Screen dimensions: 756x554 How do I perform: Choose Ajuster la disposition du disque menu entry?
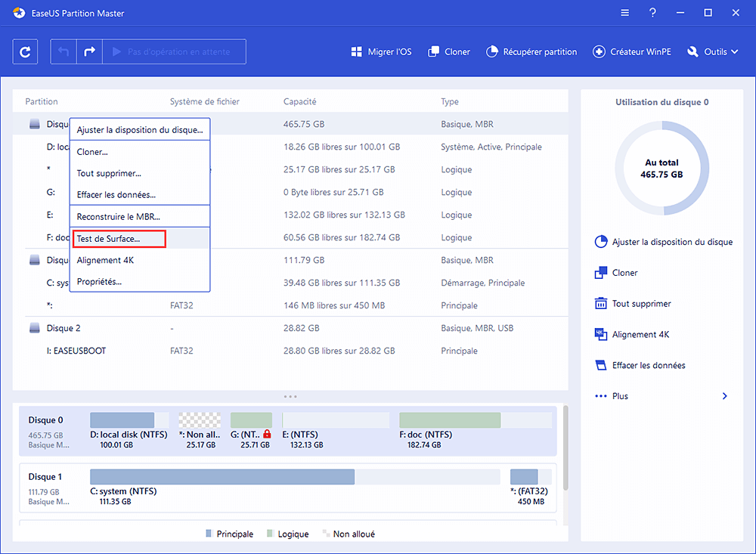pyautogui.click(x=140, y=130)
